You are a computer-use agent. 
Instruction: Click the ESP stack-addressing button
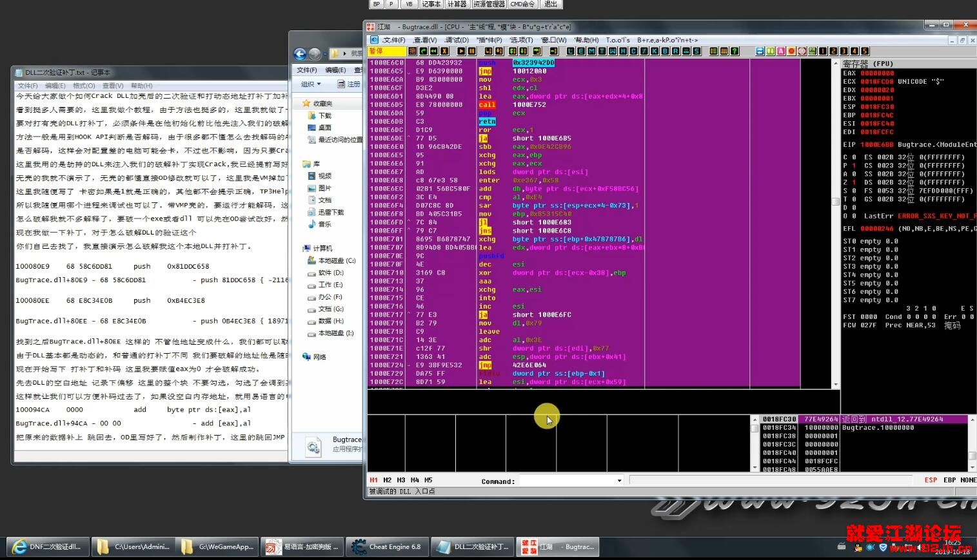pyautogui.click(x=931, y=480)
